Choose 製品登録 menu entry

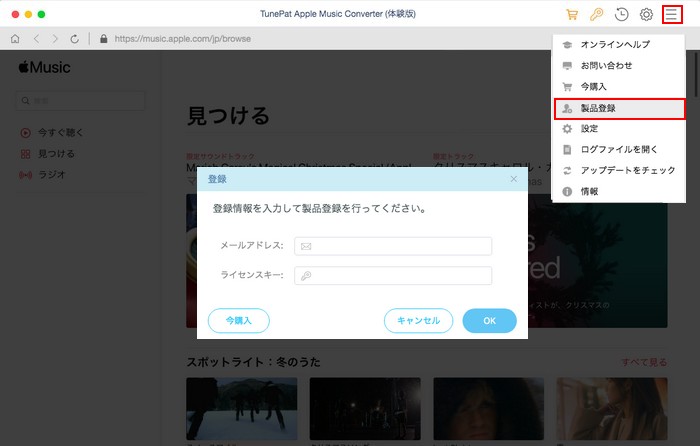[619, 108]
